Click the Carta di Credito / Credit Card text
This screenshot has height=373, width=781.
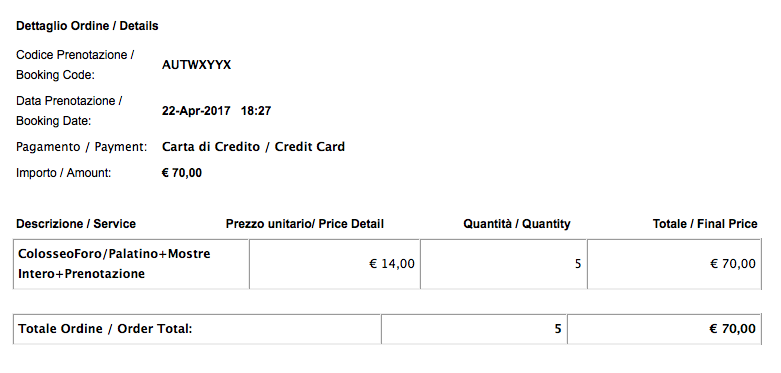[x=253, y=147]
